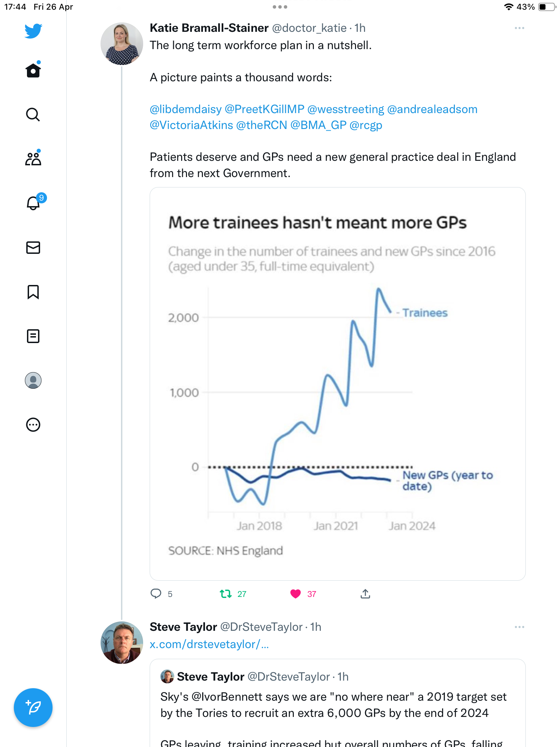Viewport: 560px width, 747px height.
Task: Open the Profile avatar icon in sidebar
Action: click(33, 380)
